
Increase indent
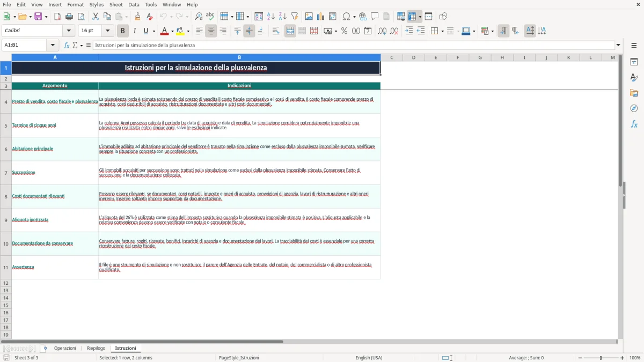pos(409,31)
